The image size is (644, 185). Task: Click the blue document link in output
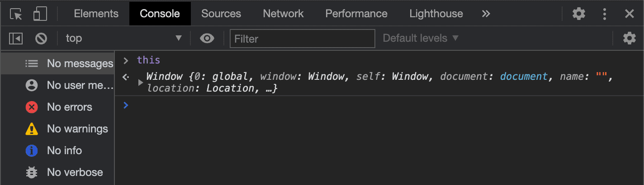pyautogui.click(x=524, y=76)
